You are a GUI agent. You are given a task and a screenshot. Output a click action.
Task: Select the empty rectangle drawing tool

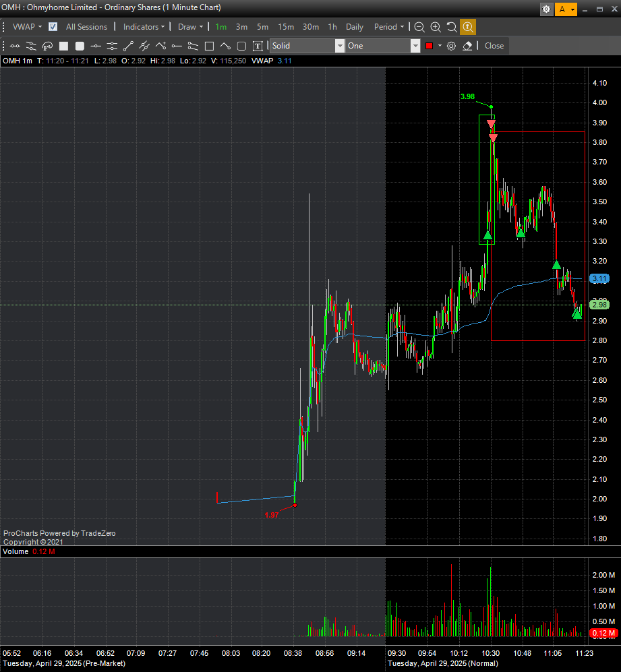coord(209,46)
